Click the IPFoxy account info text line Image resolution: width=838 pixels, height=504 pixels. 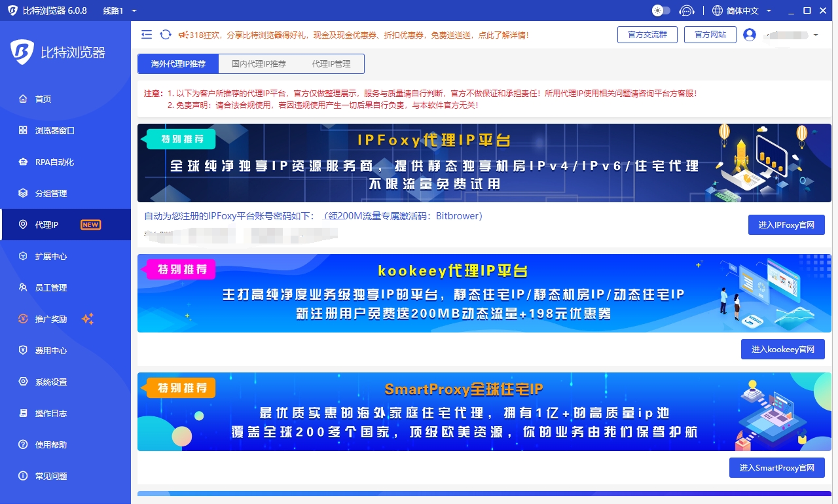pyautogui.click(x=314, y=216)
